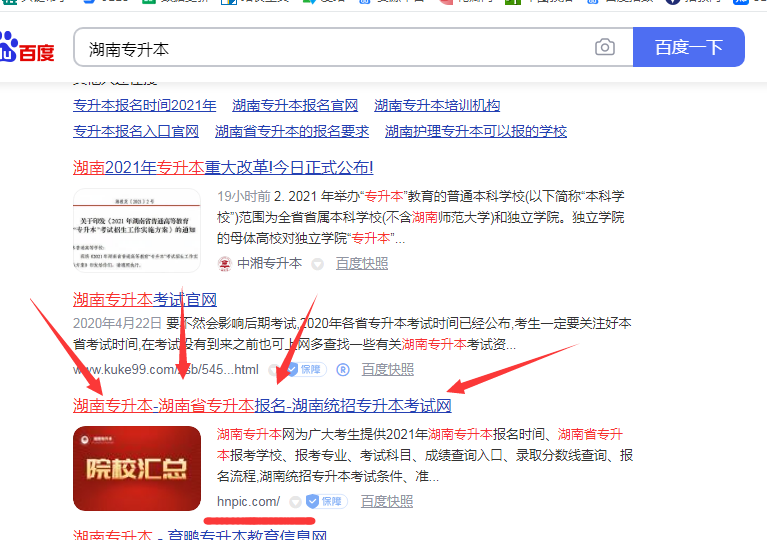Click the 中湘专升本 source name
This screenshot has width=767, height=540.
point(269,264)
